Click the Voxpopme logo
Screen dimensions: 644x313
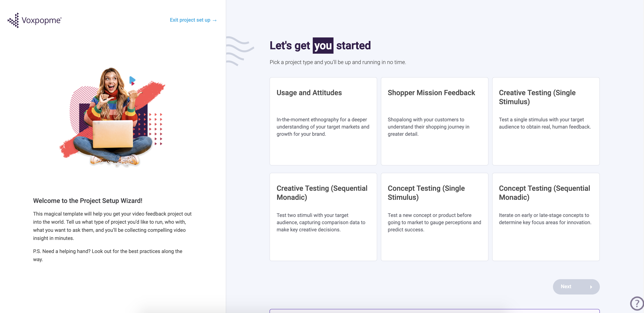coord(35,20)
